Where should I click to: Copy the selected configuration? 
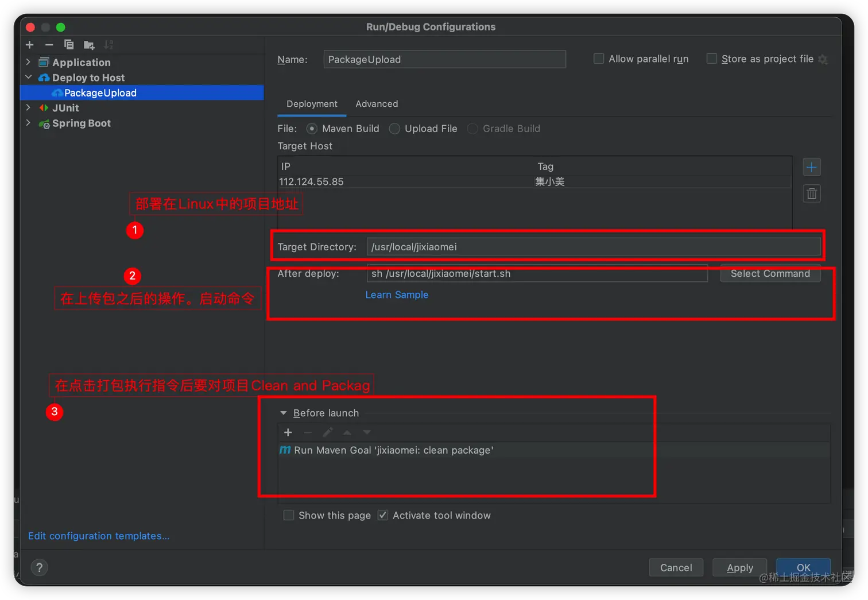pos(69,45)
